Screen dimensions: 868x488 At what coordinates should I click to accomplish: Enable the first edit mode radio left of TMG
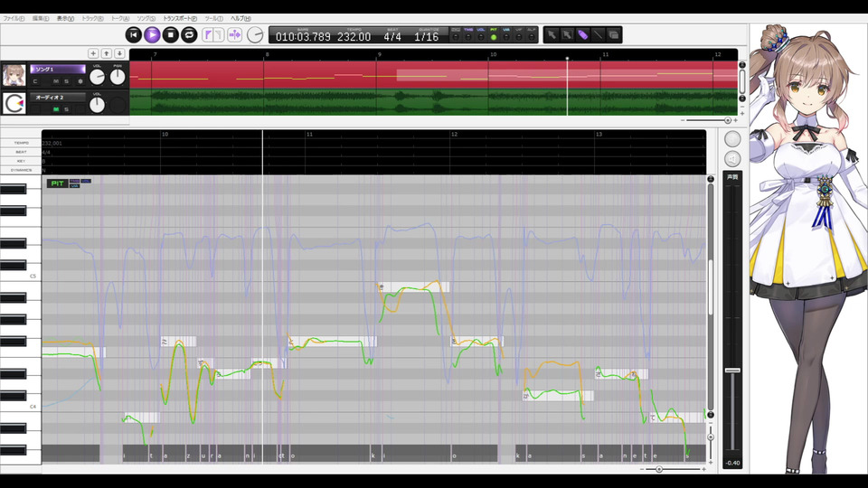(456, 37)
